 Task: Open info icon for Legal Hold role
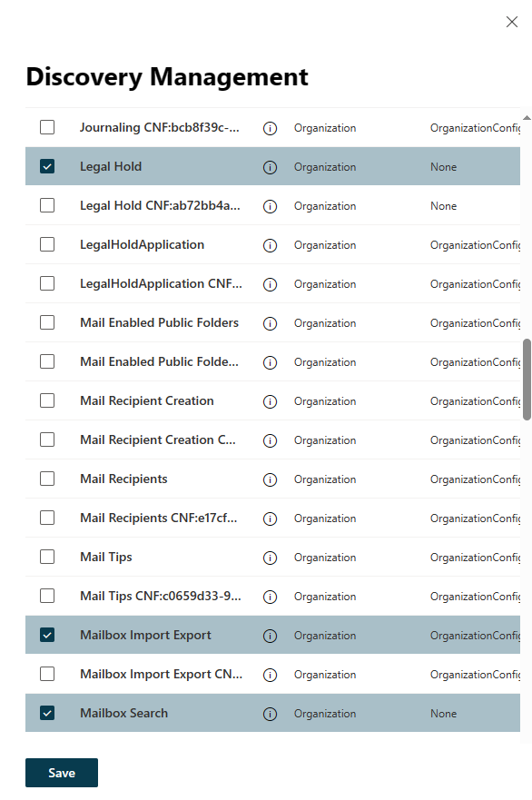click(270, 167)
